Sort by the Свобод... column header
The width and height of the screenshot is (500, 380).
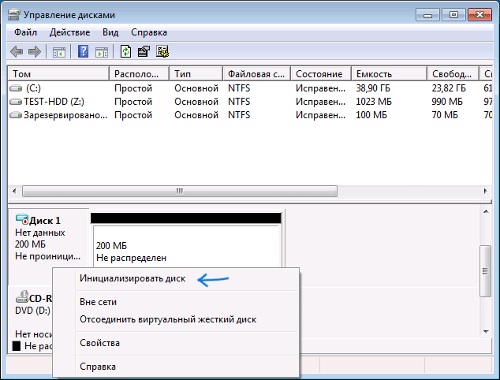(453, 74)
